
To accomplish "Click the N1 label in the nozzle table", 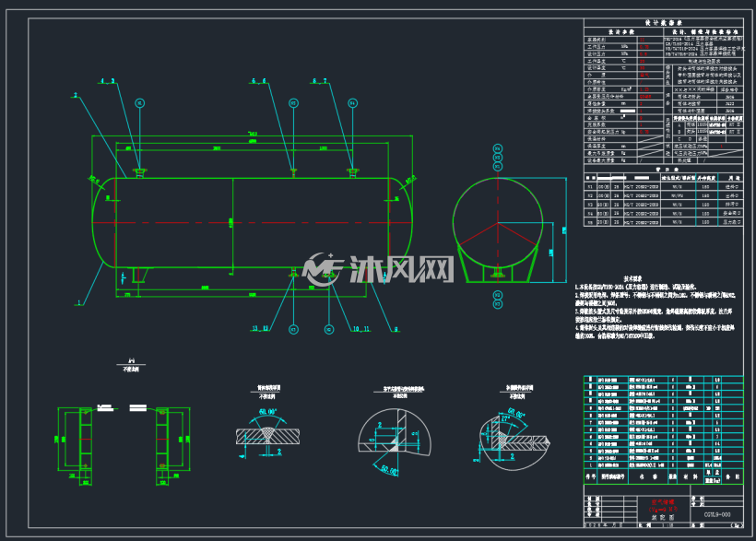I will 590,186.
